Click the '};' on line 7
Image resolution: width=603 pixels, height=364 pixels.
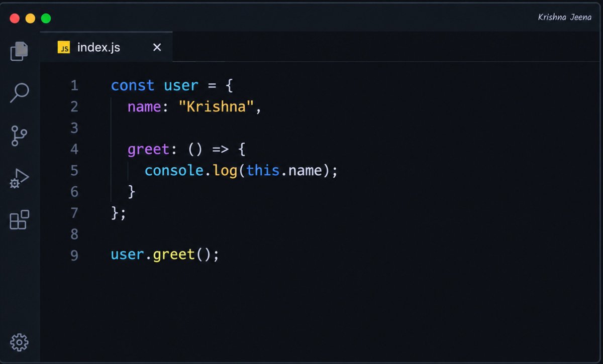(x=118, y=213)
